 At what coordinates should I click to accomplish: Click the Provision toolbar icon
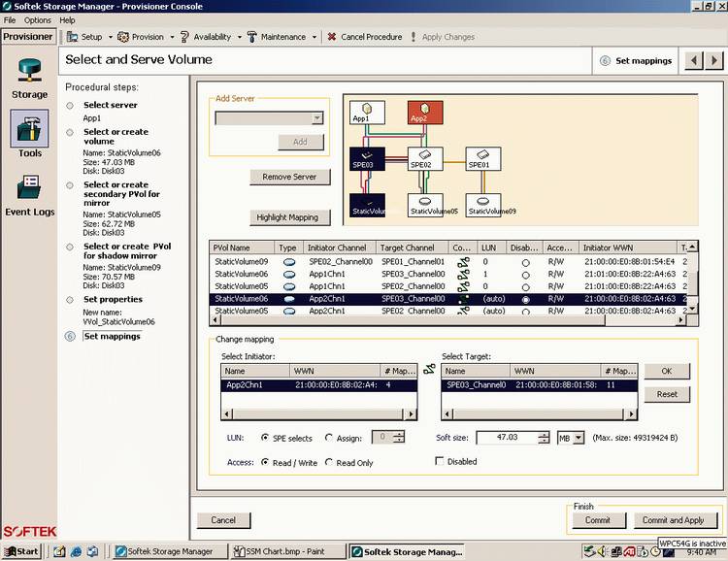pos(123,37)
